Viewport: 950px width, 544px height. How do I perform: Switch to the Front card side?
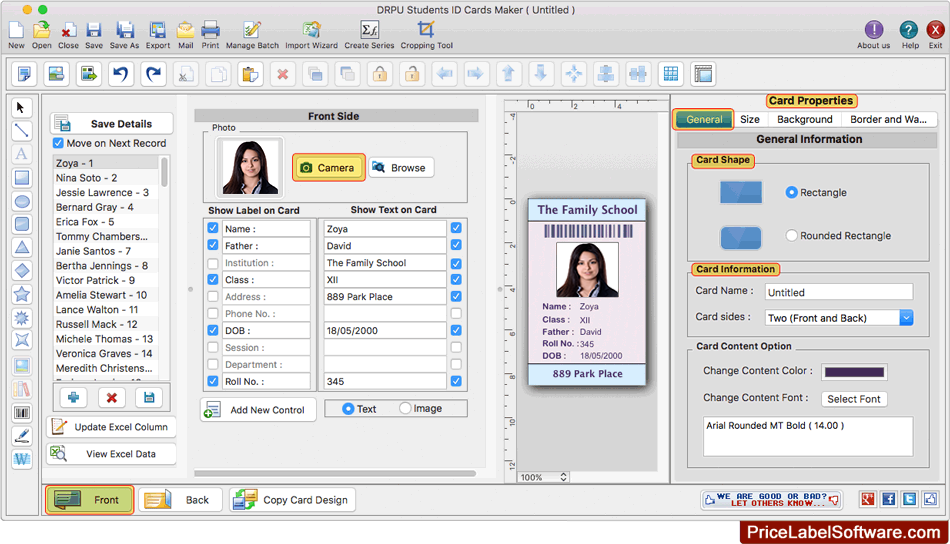pos(90,500)
